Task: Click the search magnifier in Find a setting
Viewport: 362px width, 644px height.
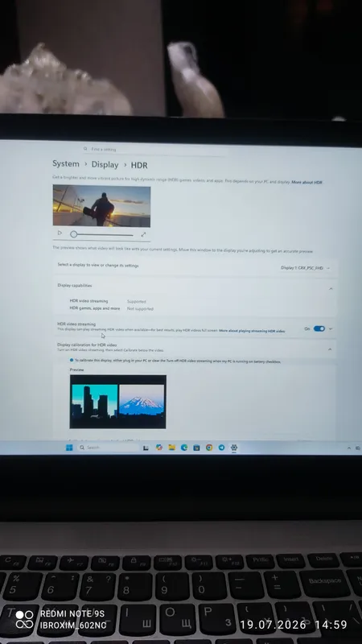Action: click(x=85, y=149)
